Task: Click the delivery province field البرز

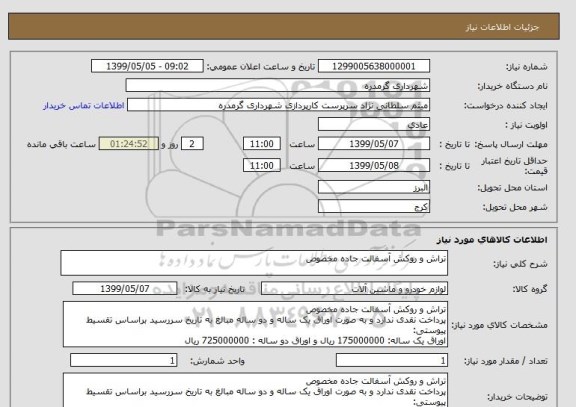Action: (374, 187)
